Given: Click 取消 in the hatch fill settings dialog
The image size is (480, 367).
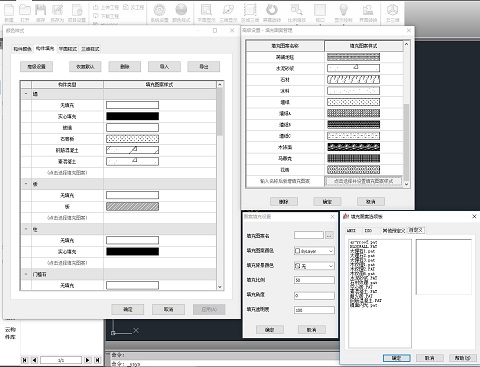Looking at the screenshot, I should pos(311,330).
